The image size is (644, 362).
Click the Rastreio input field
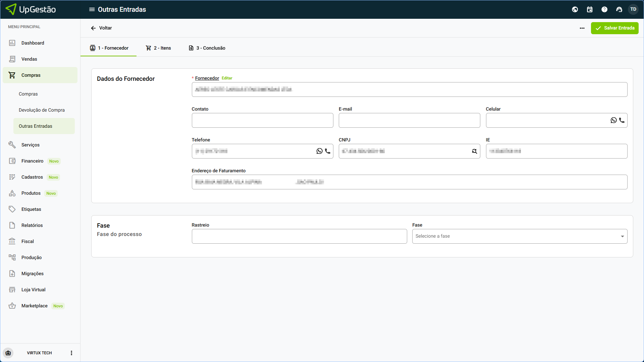[x=299, y=236]
